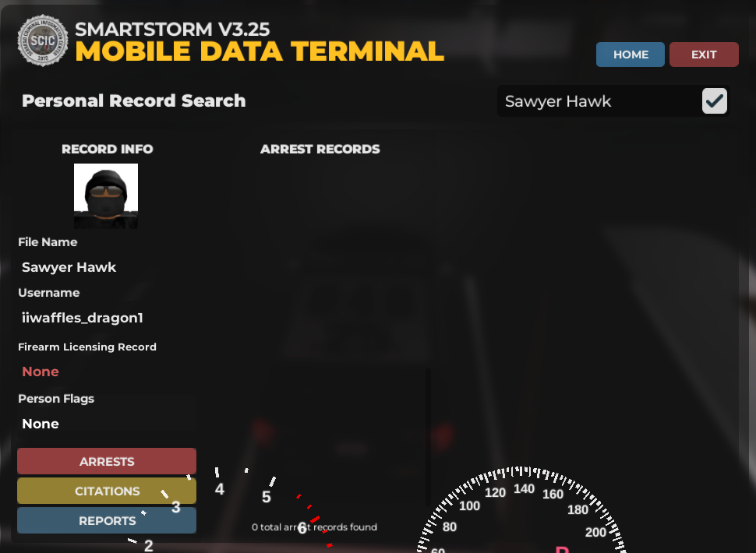This screenshot has height=553, width=756.
Task: Click the ARREST RECORDS heading
Action: tap(320, 149)
